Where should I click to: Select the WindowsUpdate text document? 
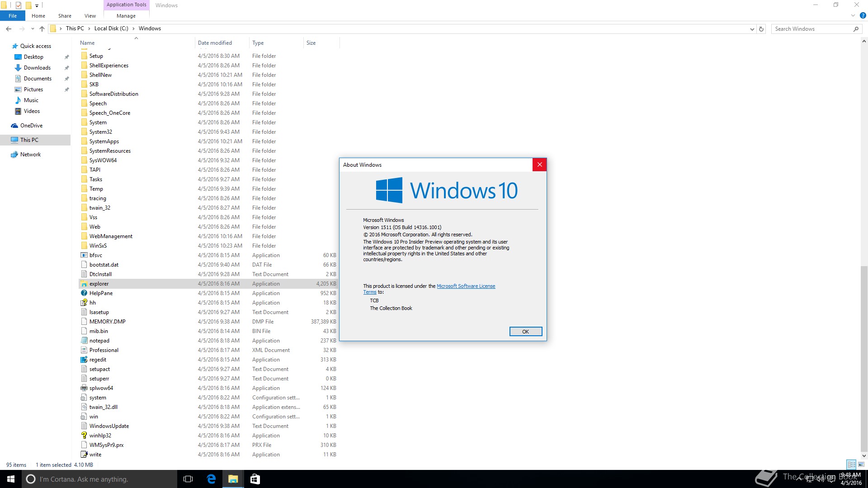point(208,426)
